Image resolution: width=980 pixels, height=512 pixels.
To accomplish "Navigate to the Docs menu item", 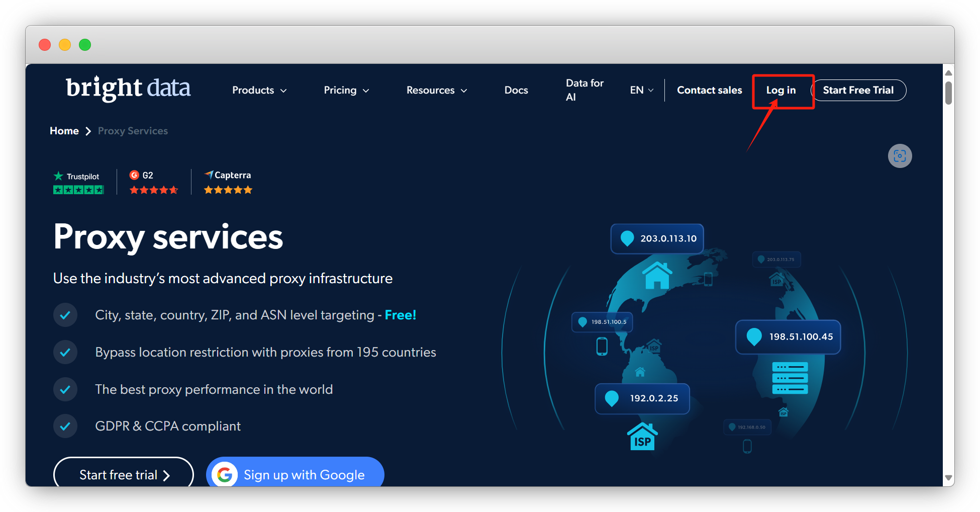I will click(516, 90).
